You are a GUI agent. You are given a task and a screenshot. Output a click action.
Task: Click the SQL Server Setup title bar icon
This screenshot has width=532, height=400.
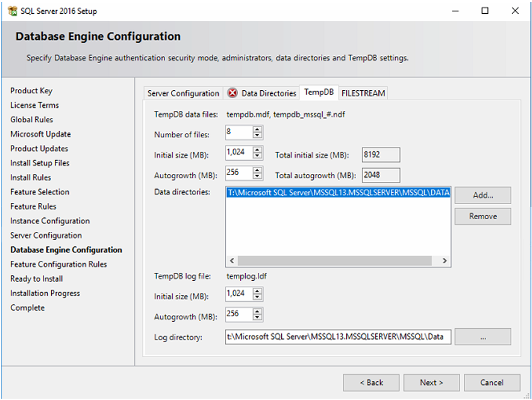point(12,11)
